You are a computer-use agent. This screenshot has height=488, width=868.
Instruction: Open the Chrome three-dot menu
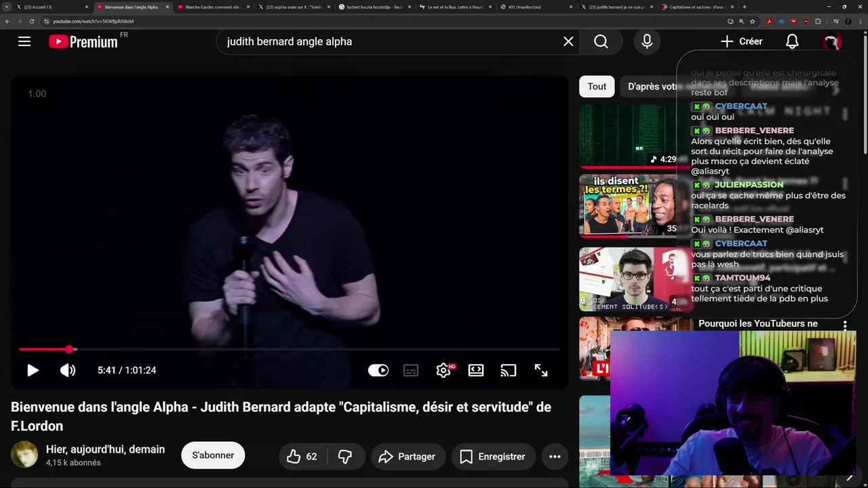click(860, 21)
